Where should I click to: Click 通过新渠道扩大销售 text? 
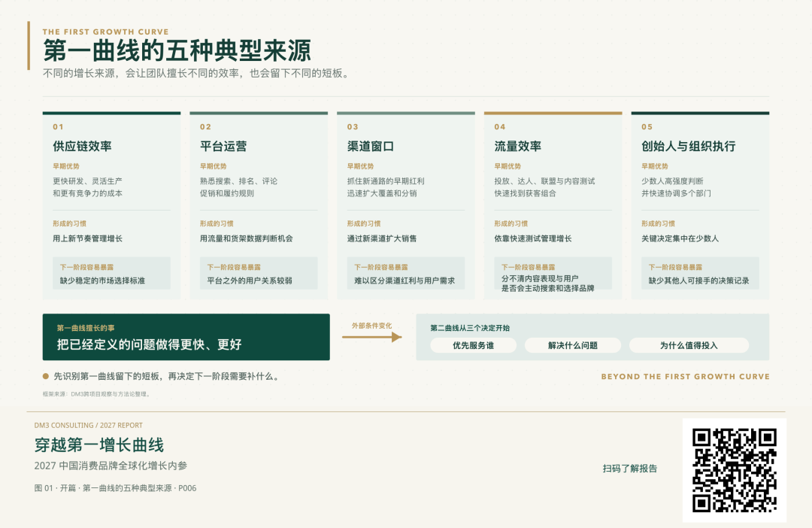(382, 238)
